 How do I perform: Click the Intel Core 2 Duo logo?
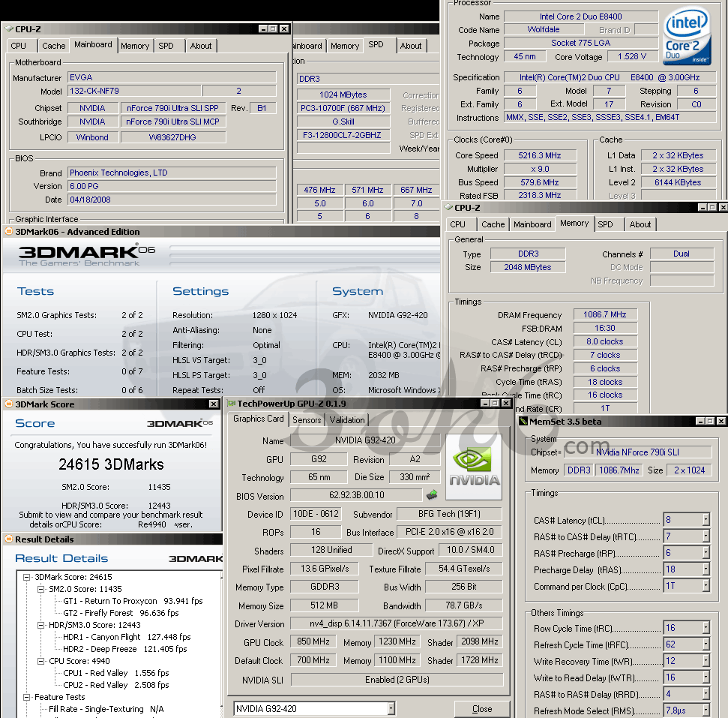(x=687, y=35)
